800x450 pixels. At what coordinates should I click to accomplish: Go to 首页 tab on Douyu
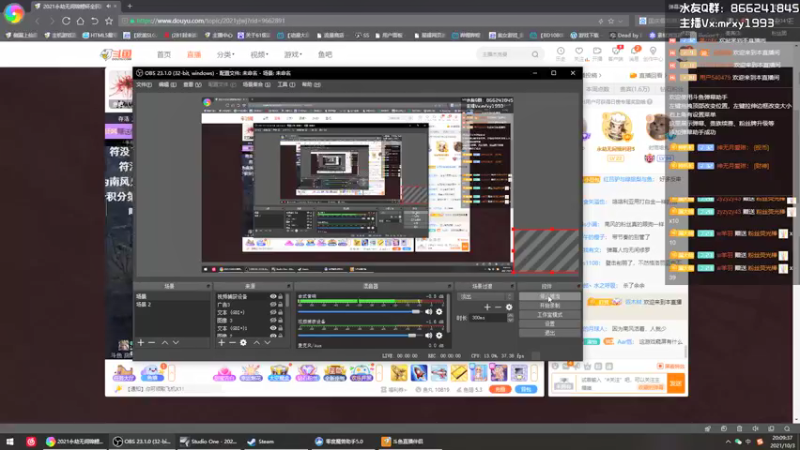point(164,55)
